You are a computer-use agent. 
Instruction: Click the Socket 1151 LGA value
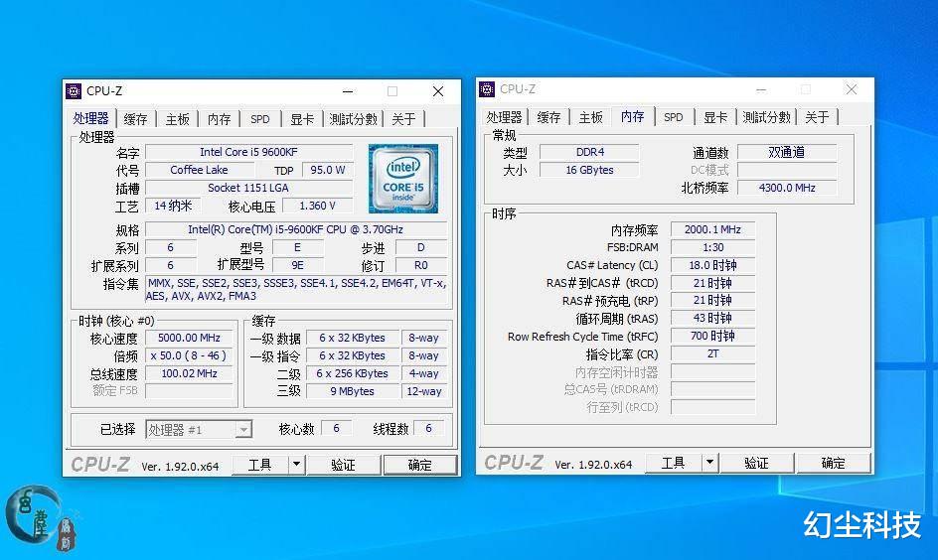(248, 188)
